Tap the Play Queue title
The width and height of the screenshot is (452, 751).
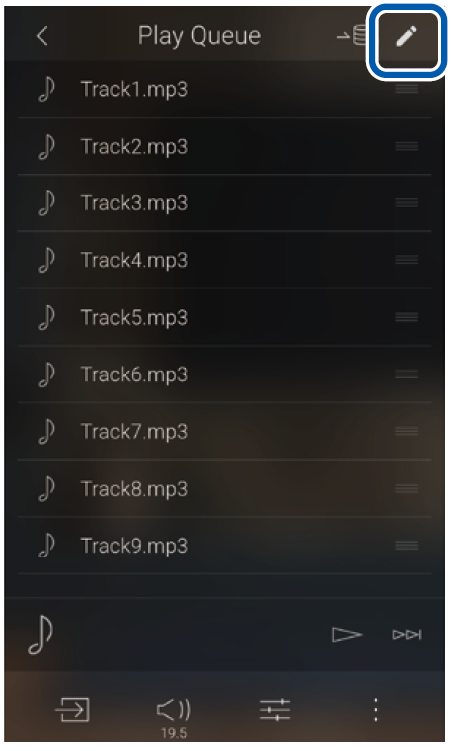tap(199, 36)
